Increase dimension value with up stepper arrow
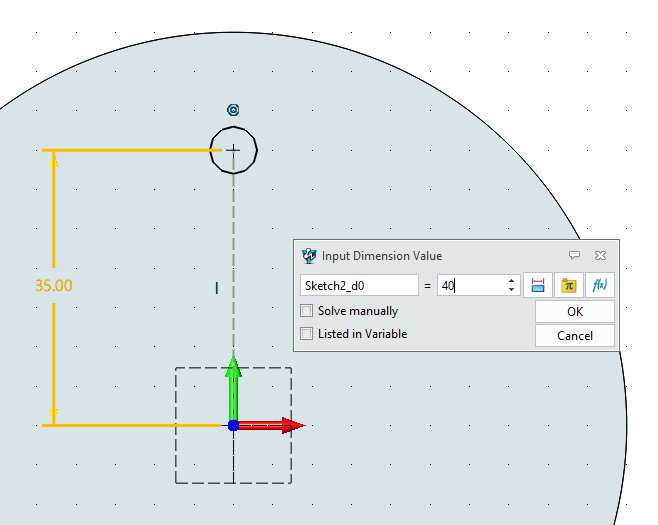The height and width of the screenshot is (525, 658). [x=511, y=281]
